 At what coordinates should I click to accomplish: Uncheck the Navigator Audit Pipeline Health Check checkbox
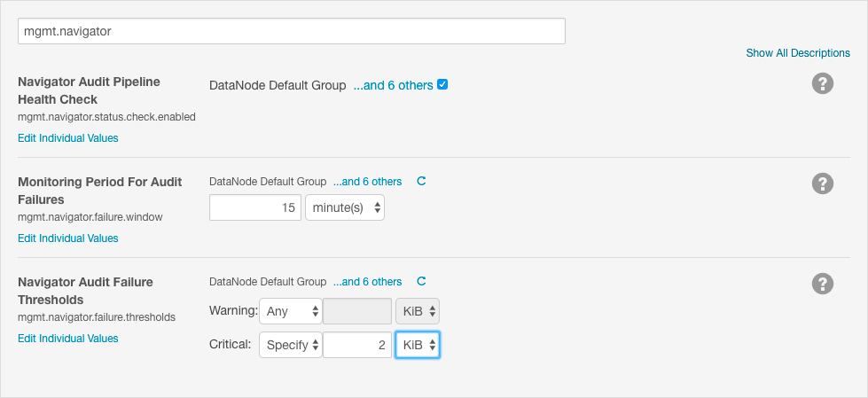(442, 85)
